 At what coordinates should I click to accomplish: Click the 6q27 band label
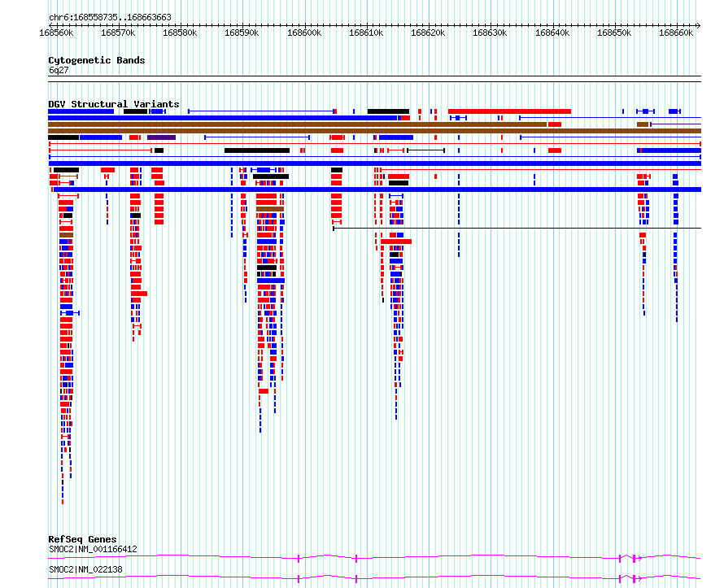[59, 70]
